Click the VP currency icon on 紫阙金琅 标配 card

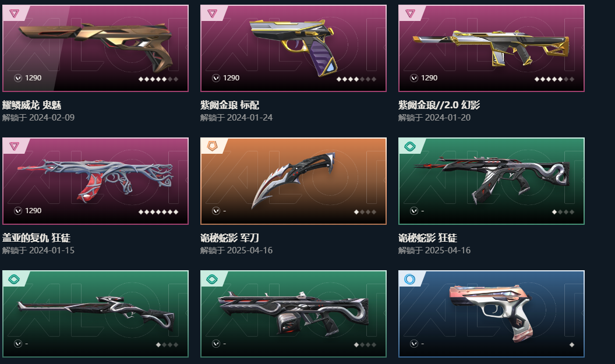point(216,78)
